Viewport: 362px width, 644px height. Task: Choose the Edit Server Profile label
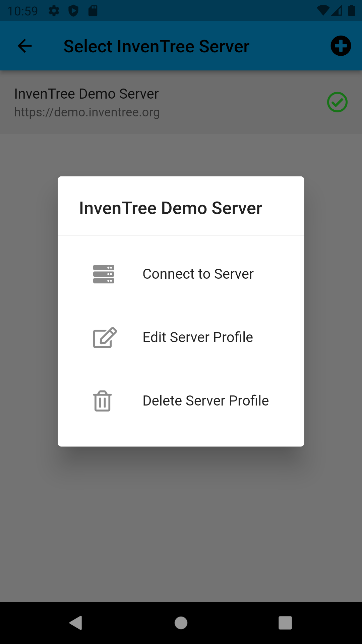pos(198,337)
